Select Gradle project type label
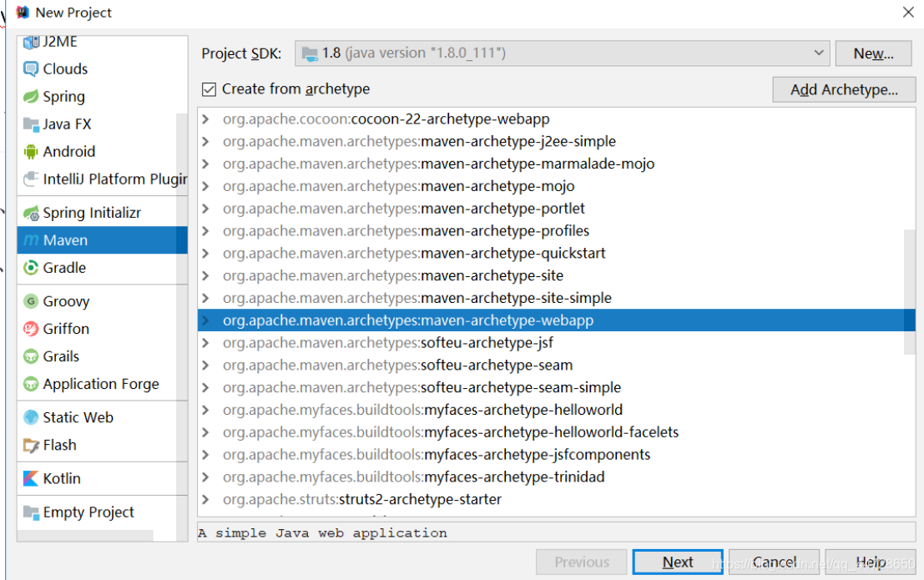This screenshot has width=924, height=580. pos(64,268)
